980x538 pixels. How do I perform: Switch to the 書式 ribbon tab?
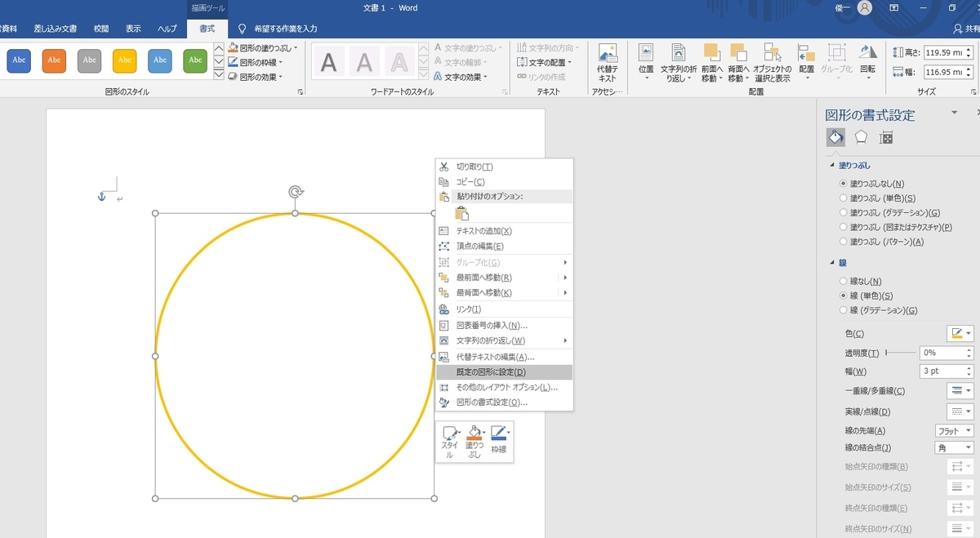coord(207,29)
